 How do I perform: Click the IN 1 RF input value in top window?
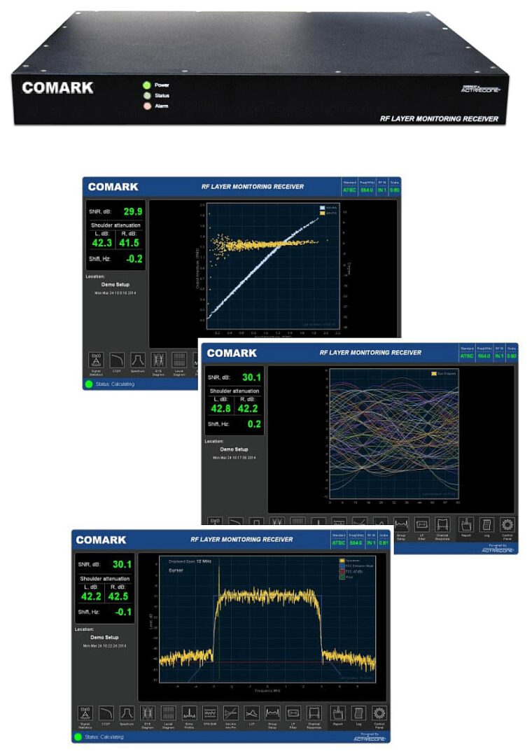382,190
